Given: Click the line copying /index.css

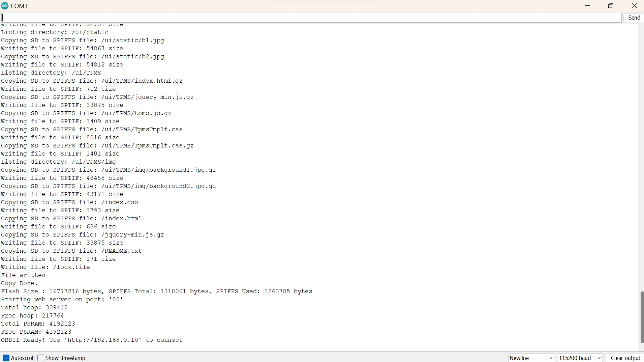Looking at the screenshot, I should [69, 202].
